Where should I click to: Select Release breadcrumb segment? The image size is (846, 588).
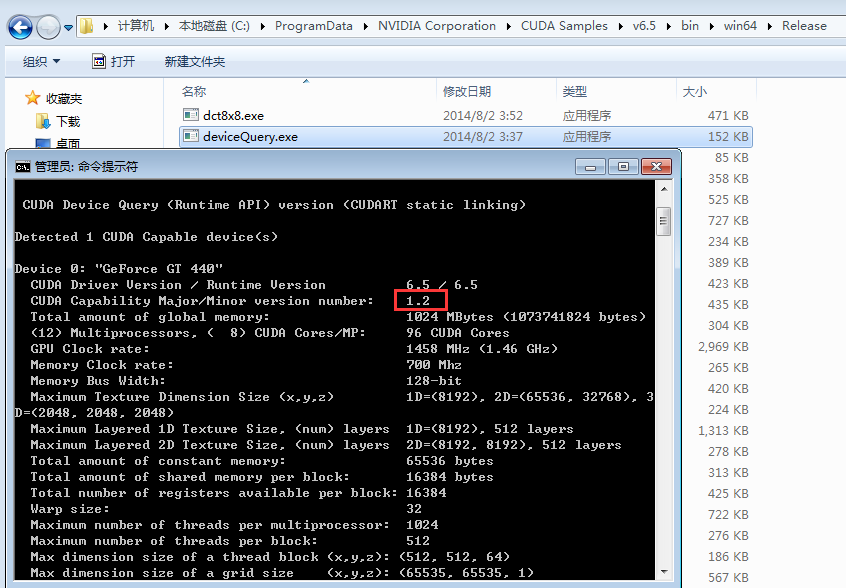804,26
